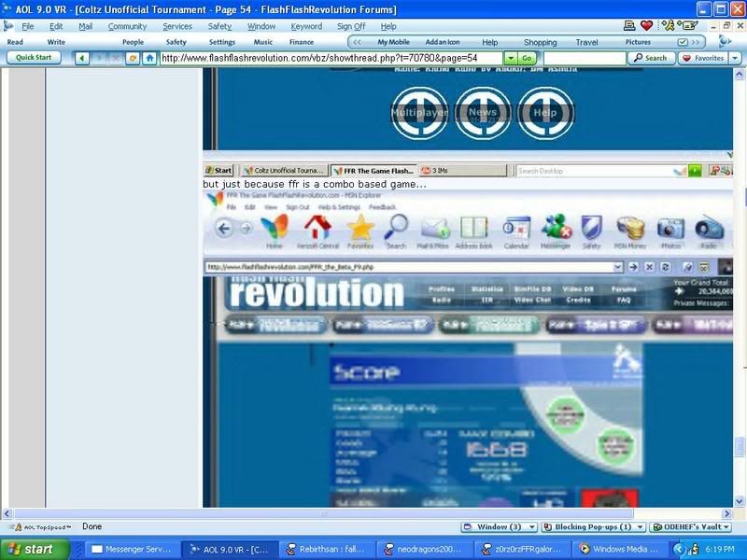
Task: Open the Blocking Pop-ups (1) dropdown
Action: click(x=594, y=527)
